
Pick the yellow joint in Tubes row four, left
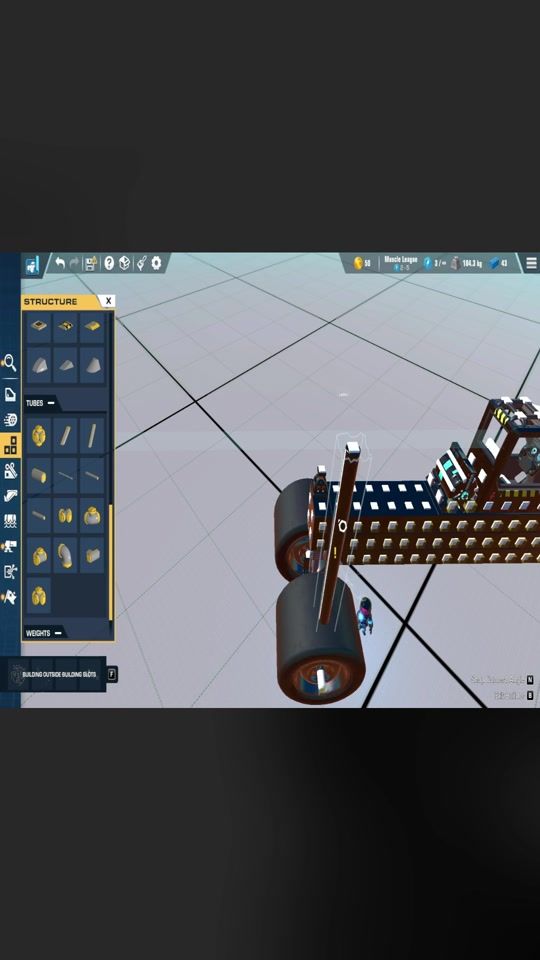pos(39,555)
